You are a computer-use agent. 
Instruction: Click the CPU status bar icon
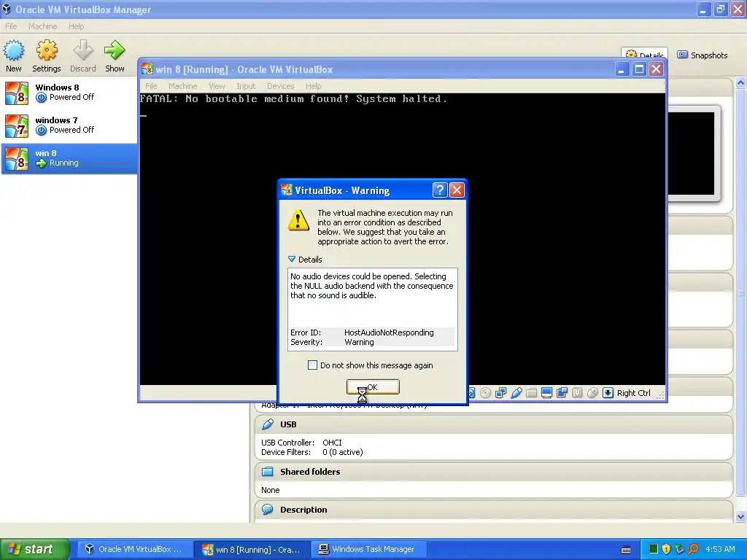[x=578, y=393]
